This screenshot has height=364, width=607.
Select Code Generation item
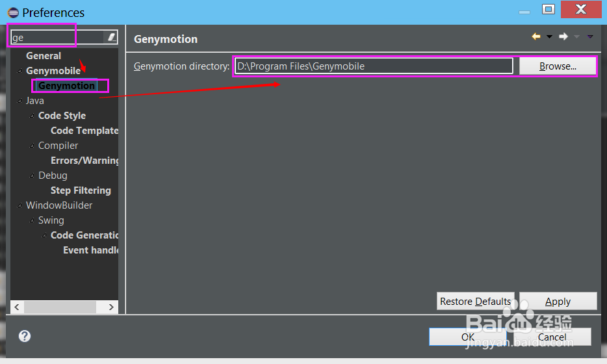coord(84,235)
